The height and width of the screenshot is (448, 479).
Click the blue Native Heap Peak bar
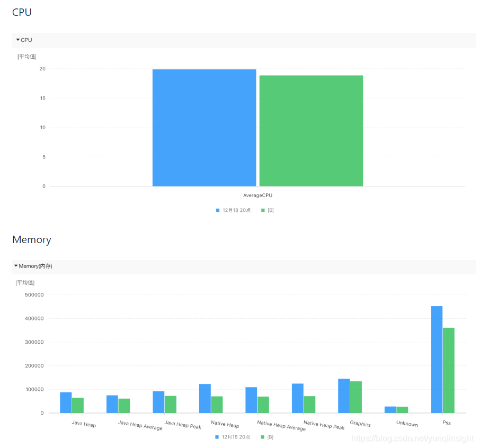coord(298,398)
